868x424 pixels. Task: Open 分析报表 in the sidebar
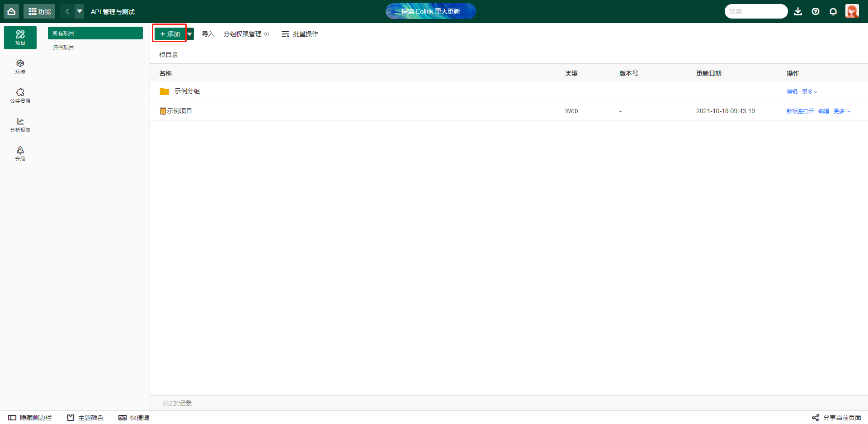point(20,124)
